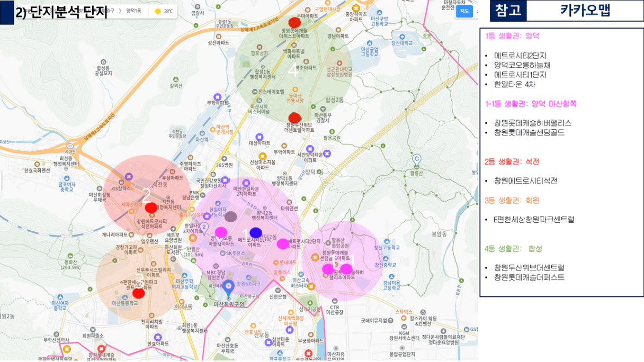Select the SK주유소 gas station icon
644x362 pixels.
click(222, 253)
